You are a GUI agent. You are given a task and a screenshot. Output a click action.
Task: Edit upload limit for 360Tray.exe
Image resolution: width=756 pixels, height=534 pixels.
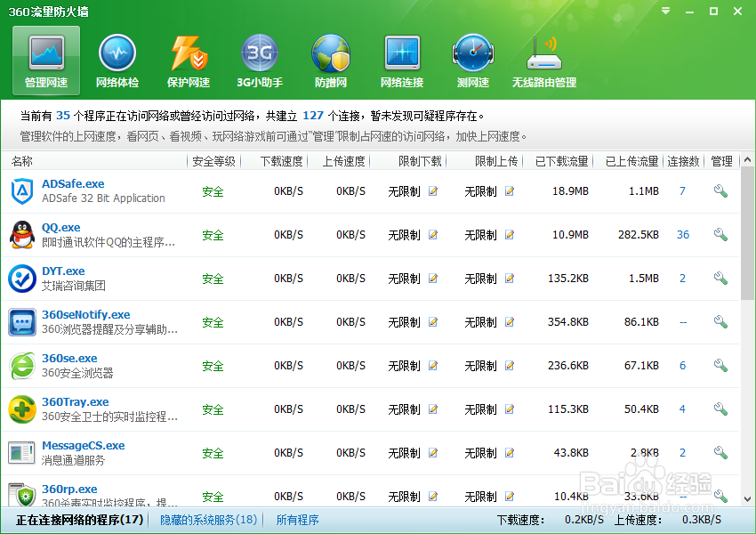(509, 409)
